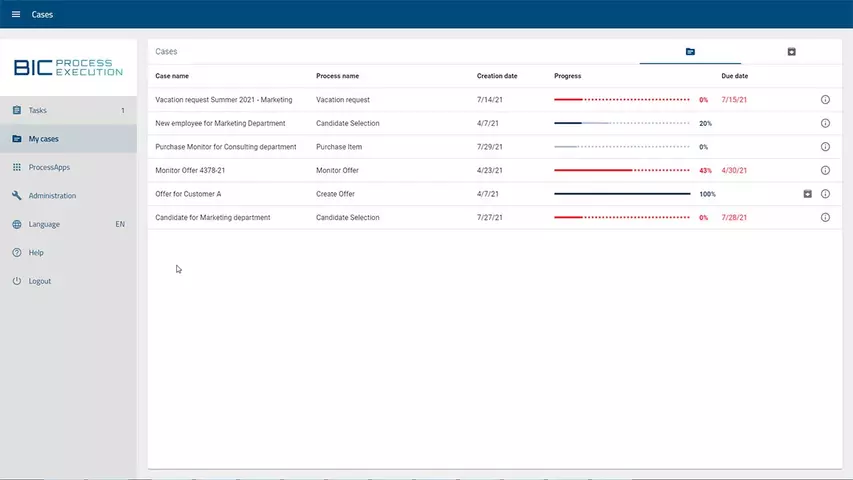Click the Monitor Offer 4378-21 progress bar

click(621, 171)
